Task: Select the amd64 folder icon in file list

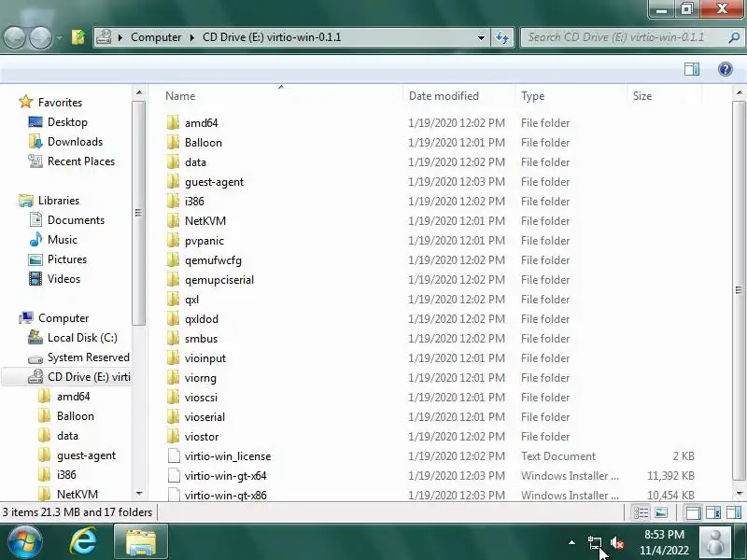Action: pos(174,123)
